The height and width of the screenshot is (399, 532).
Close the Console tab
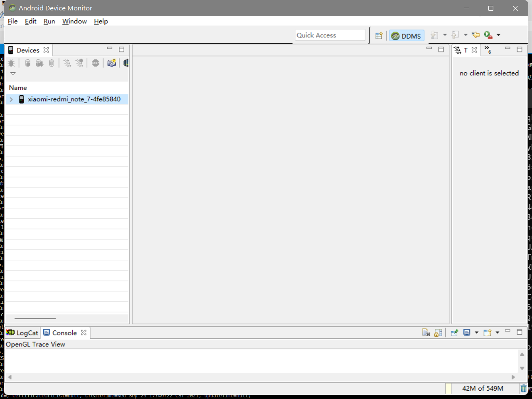pyautogui.click(x=84, y=332)
